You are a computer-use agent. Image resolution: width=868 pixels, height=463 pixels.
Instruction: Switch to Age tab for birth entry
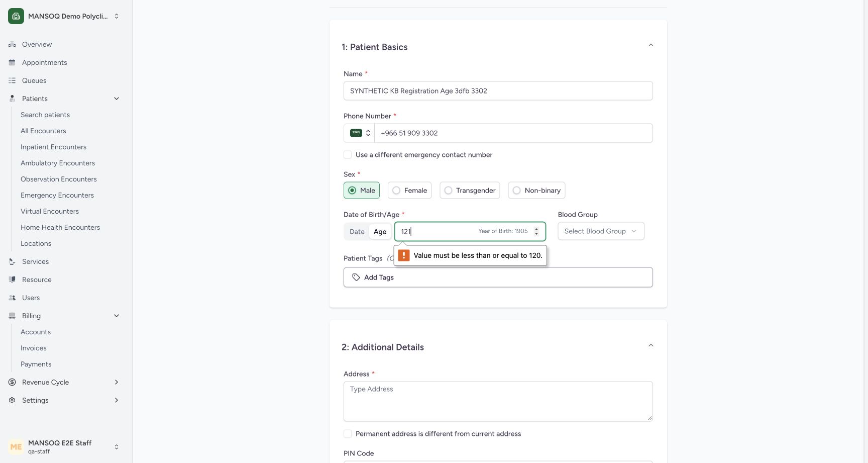coord(380,232)
